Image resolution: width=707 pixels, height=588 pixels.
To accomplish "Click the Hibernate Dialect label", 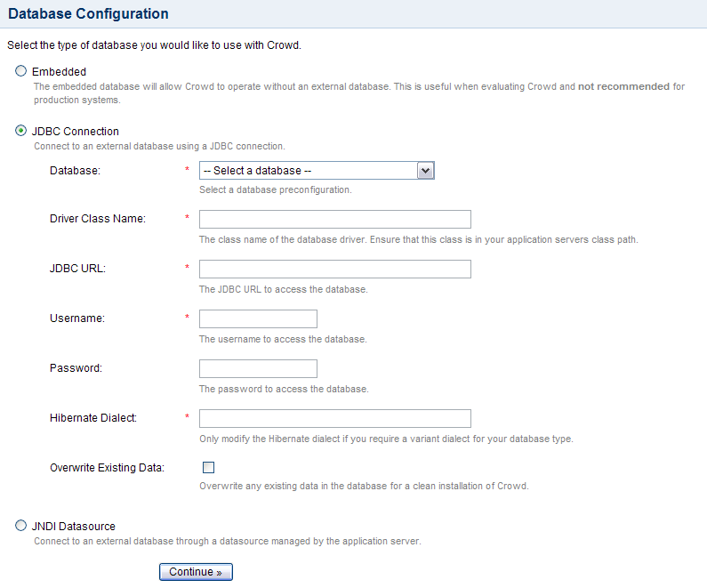I will [92, 418].
